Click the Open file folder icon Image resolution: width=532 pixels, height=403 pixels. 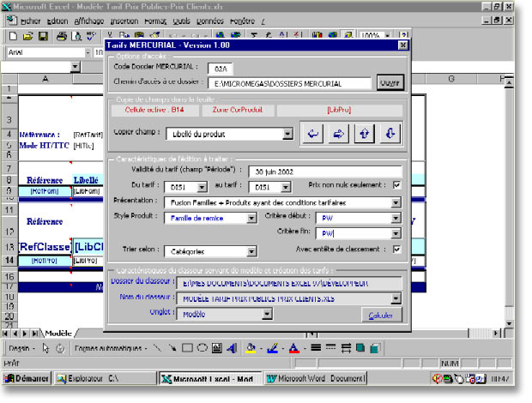pos(27,36)
